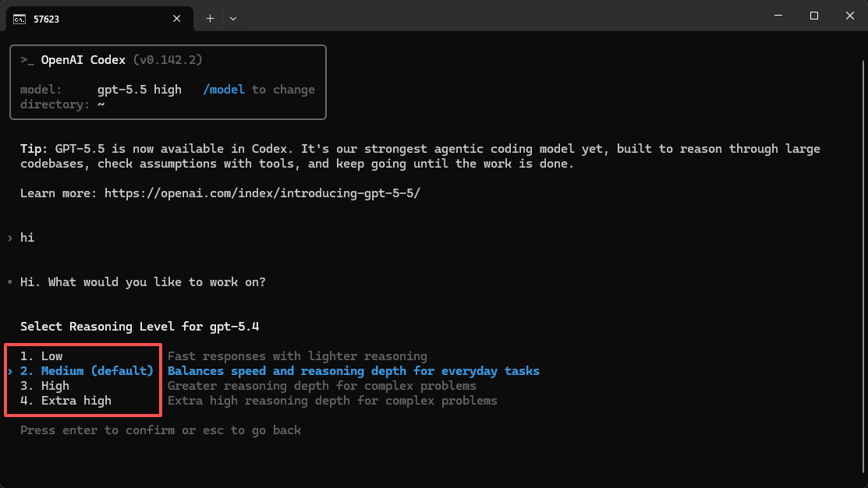The width and height of the screenshot is (868, 488).
Task: Choose the '4. Extra high' option
Action: (x=66, y=401)
